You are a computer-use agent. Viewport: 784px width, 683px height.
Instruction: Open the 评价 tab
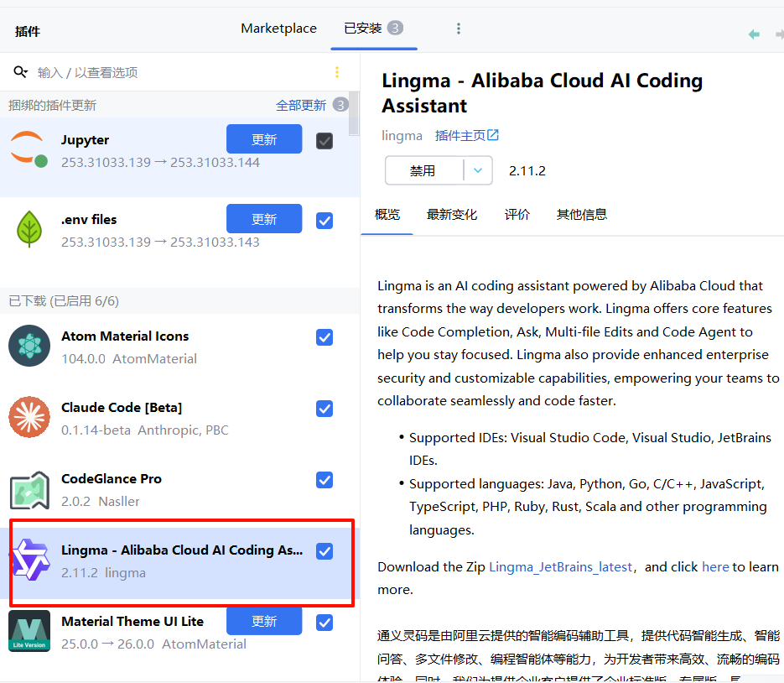pos(517,215)
